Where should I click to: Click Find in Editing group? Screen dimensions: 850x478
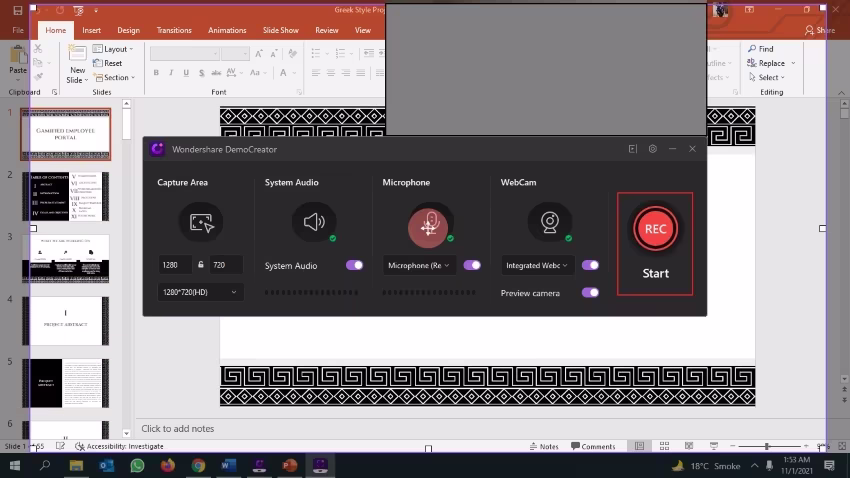pyautogui.click(x=761, y=49)
